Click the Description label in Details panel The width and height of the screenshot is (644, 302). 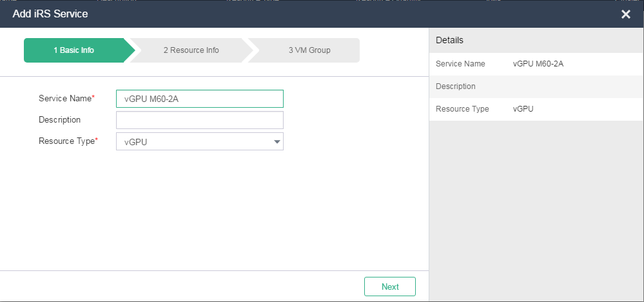pos(456,86)
